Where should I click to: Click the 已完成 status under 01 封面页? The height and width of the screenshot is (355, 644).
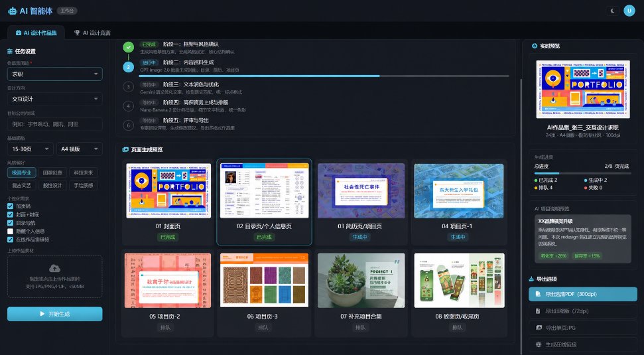[x=168, y=237]
